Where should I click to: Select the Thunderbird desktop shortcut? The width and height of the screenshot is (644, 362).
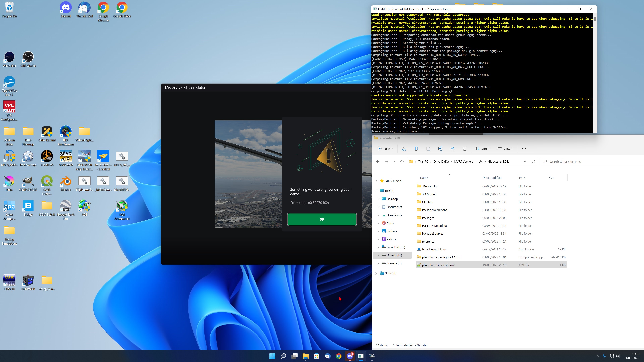tap(84, 10)
